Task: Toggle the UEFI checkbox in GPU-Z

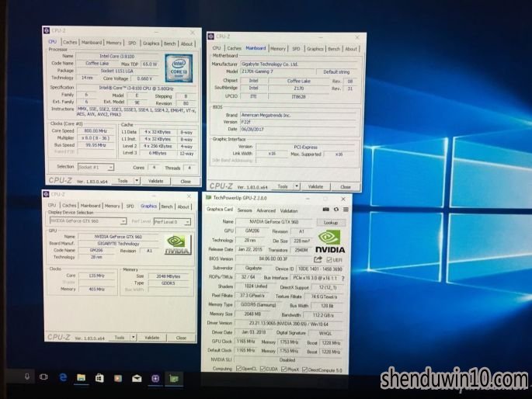Action: pos(329,260)
